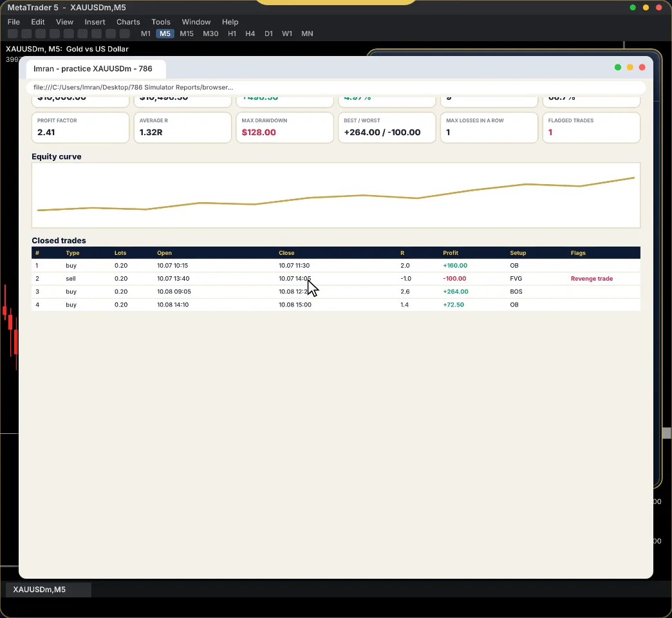672x618 pixels.
Task: Open the Insert menu
Action: point(95,22)
